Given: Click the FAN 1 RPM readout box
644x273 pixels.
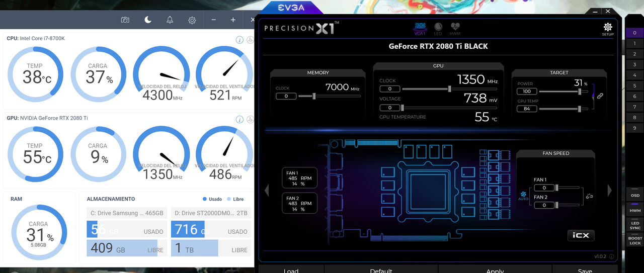Looking at the screenshot, I should click(300, 178).
